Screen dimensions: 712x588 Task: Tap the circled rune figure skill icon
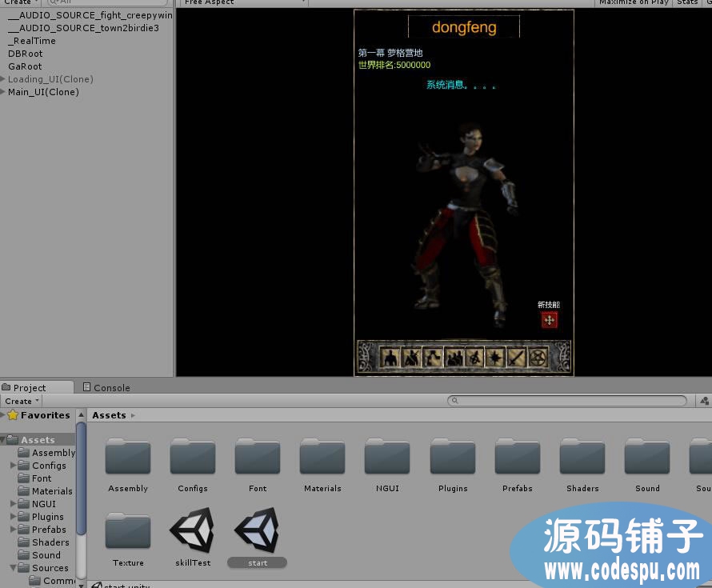(x=474, y=358)
